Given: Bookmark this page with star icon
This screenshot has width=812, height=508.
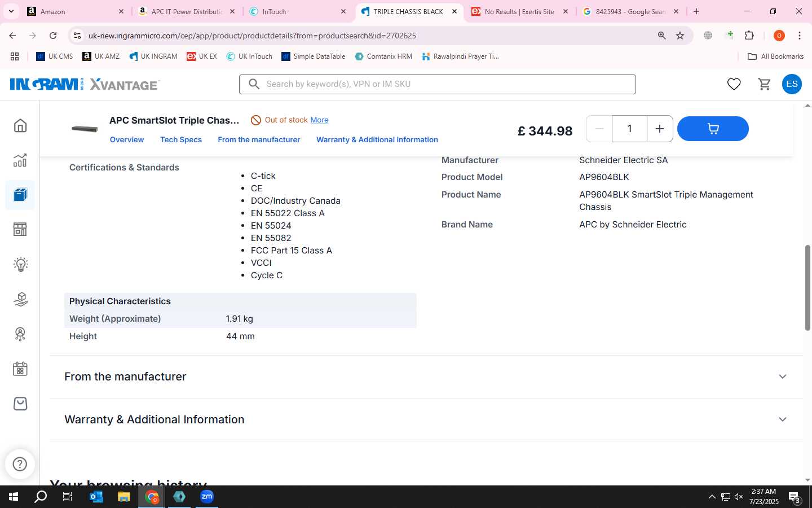Looking at the screenshot, I should point(680,36).
